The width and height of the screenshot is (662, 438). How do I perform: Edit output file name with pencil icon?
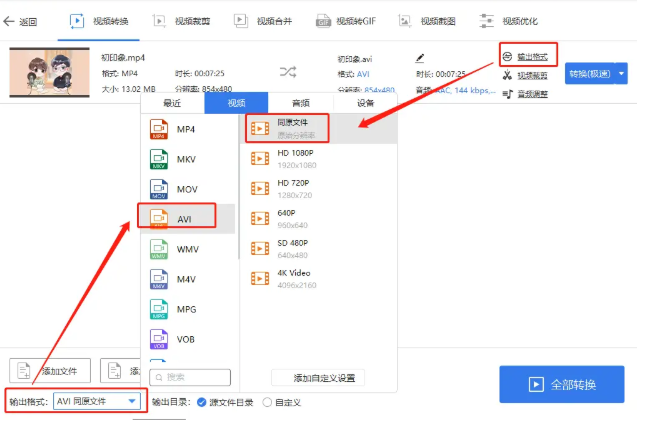(420, 58)
